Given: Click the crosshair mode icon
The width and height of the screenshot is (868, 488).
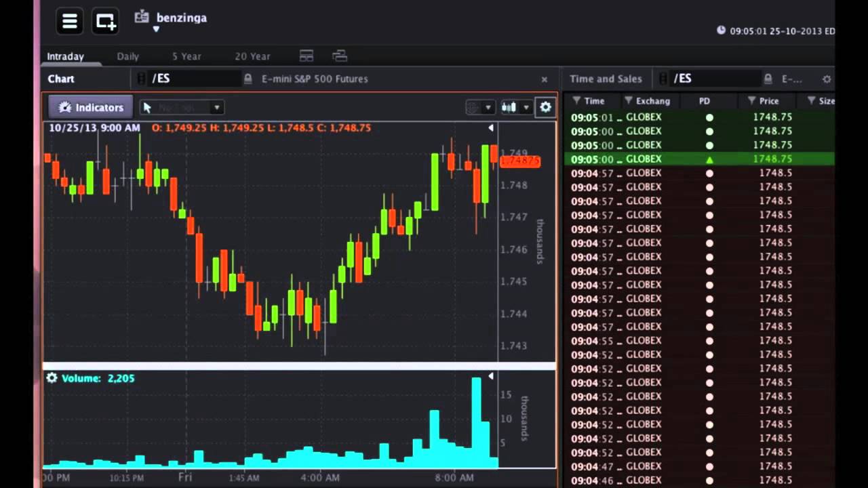Looking at the screenshot, I should [x=473, y=107].
